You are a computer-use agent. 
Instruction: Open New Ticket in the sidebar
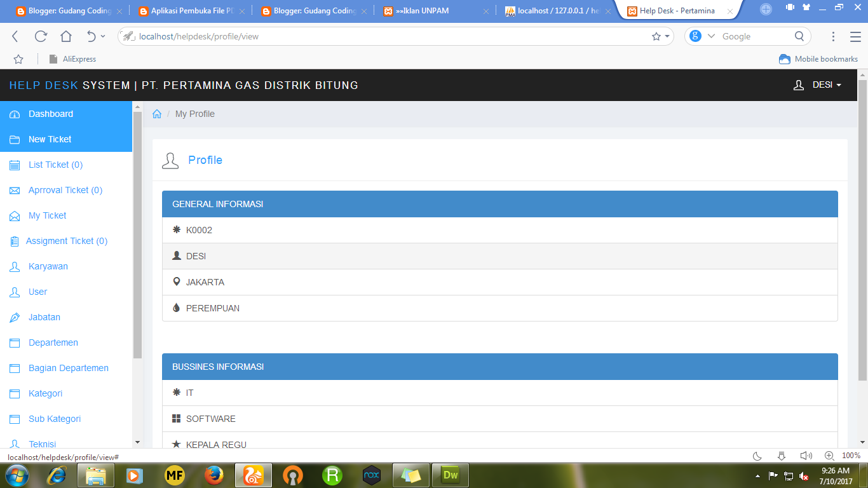coord(66,139)
